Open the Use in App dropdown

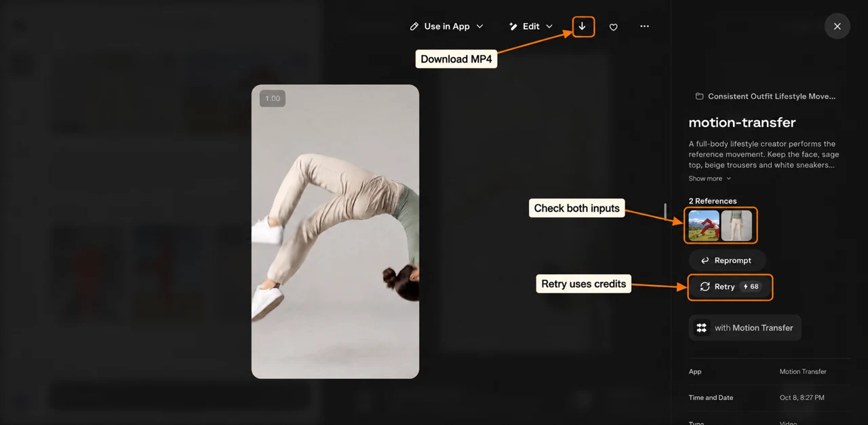447,26
